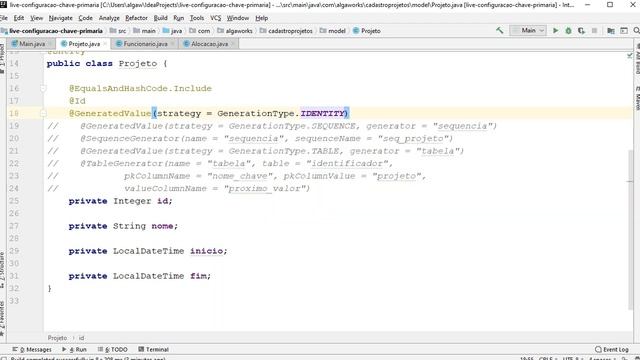Click the IDENTITY constant in line 18
The height and width of the screenshot is (360, 640).
[x=323, y=113]
